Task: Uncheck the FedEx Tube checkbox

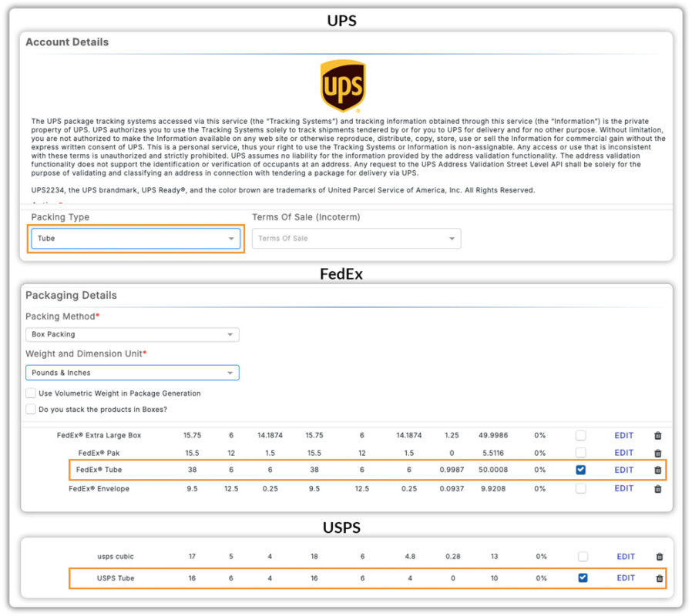Action: click(581, 470)
